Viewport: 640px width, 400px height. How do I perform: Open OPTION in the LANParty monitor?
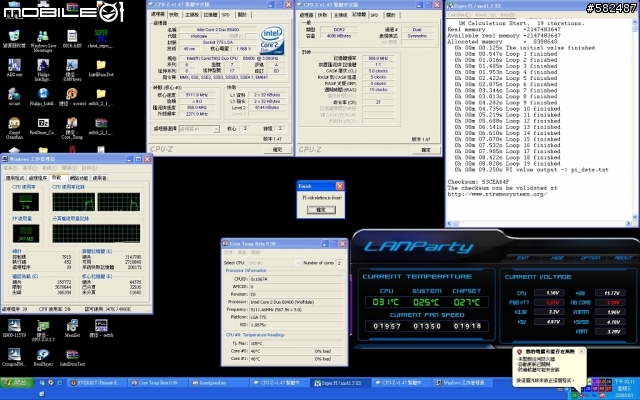click(x=590, y=258)
